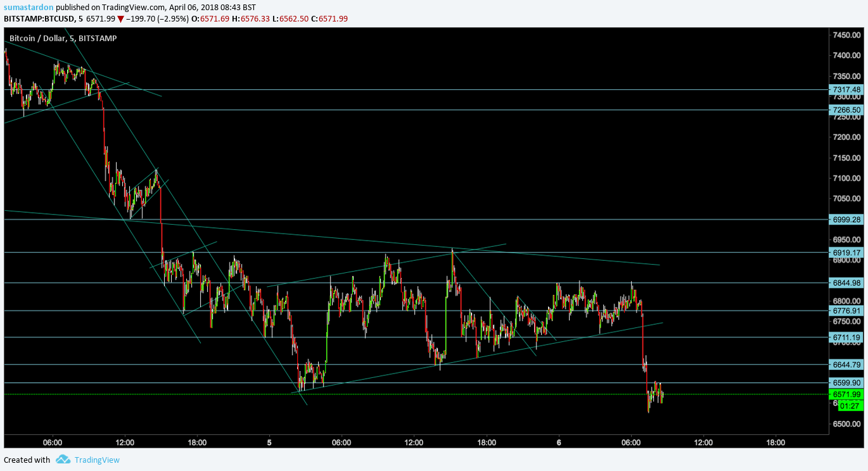Click the date label 5 on the time axis
The height and width of the screenshot is (471, 868).
pos(269,443)
